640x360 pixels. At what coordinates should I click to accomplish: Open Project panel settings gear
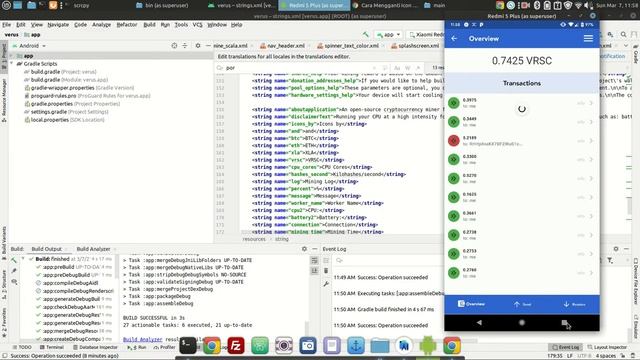click(x=198, y=46)
